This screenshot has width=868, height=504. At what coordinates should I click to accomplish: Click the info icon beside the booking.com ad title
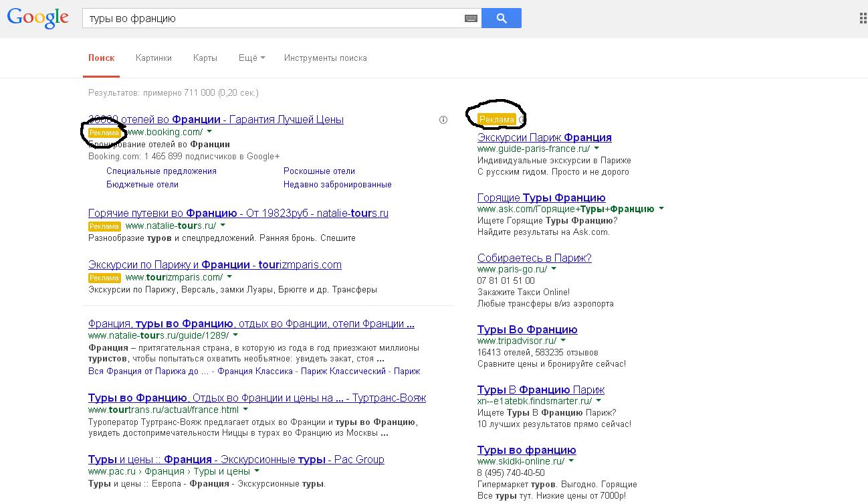443,120
